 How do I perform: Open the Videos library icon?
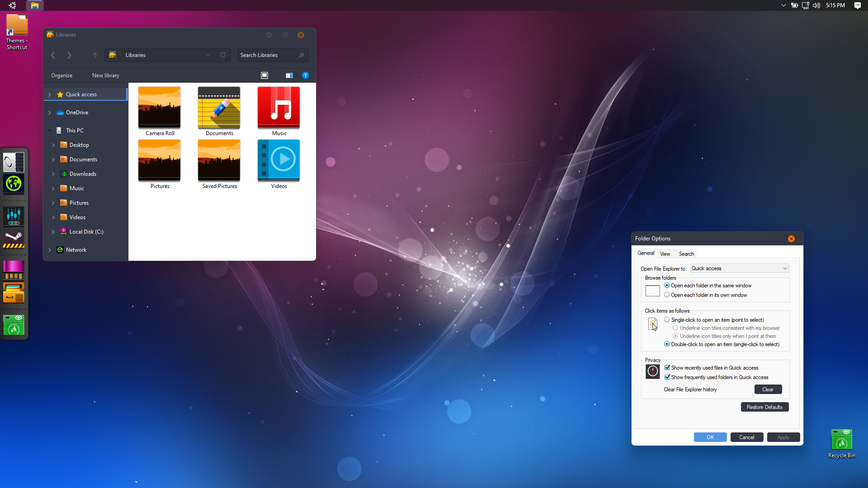point(278,160)
